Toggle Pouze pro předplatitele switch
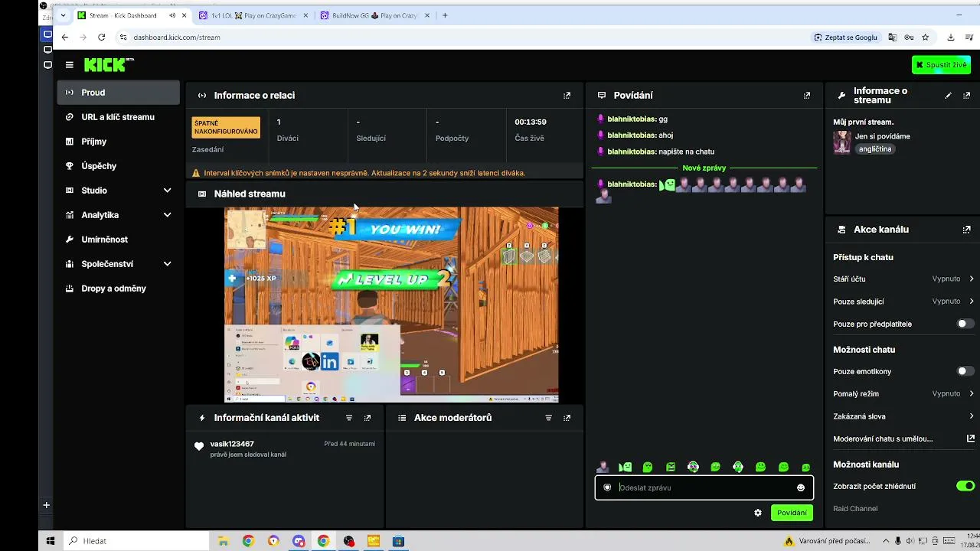The height and width of the screenshot is (551, 980). tap(965, 324)
